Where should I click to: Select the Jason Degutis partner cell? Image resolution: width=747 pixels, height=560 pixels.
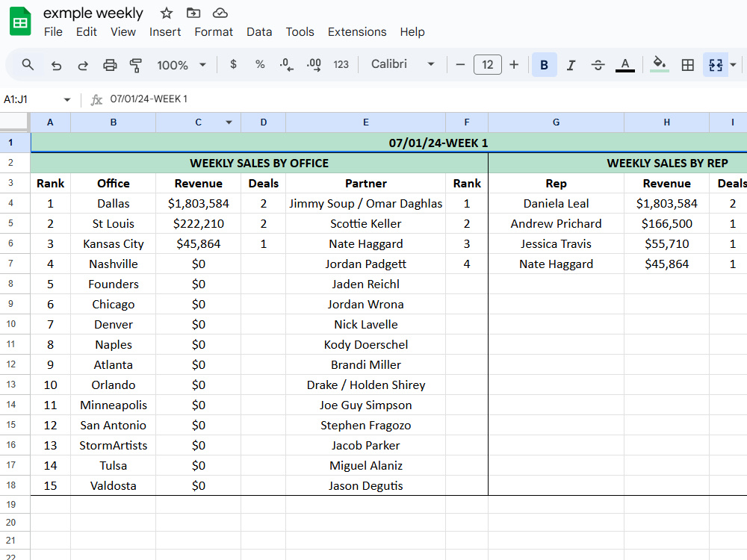pos(365,486)
